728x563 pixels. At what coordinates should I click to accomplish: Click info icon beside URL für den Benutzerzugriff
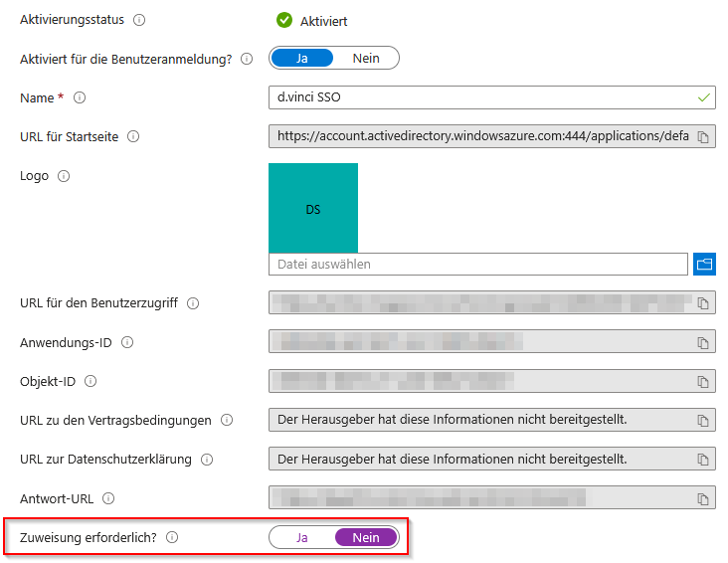[193, 303]
